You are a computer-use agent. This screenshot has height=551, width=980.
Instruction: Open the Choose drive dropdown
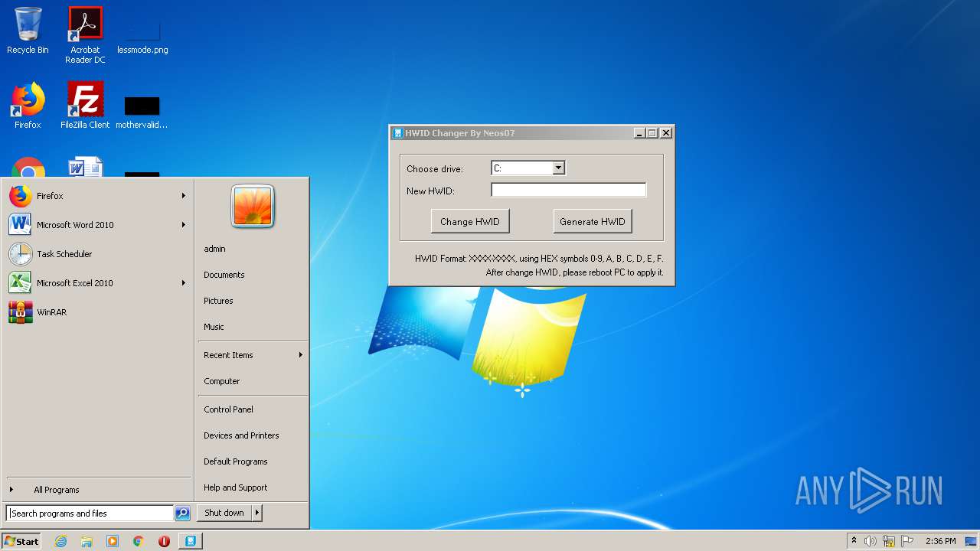click(x=558, y=168)
